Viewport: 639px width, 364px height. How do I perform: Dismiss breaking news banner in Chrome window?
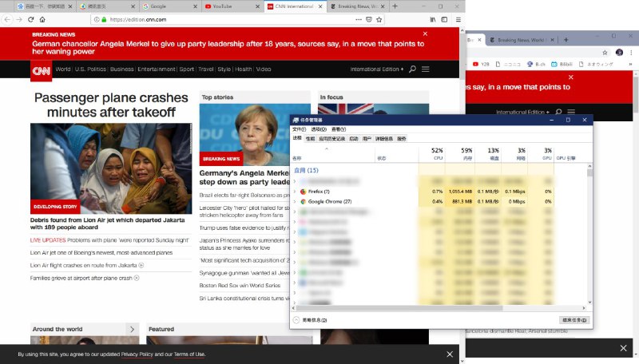point(570,77)
